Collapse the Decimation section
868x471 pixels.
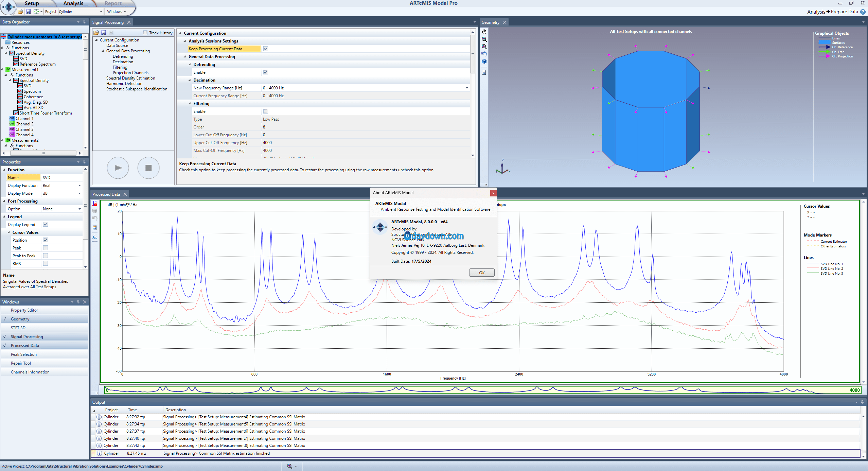pos(190,80)
